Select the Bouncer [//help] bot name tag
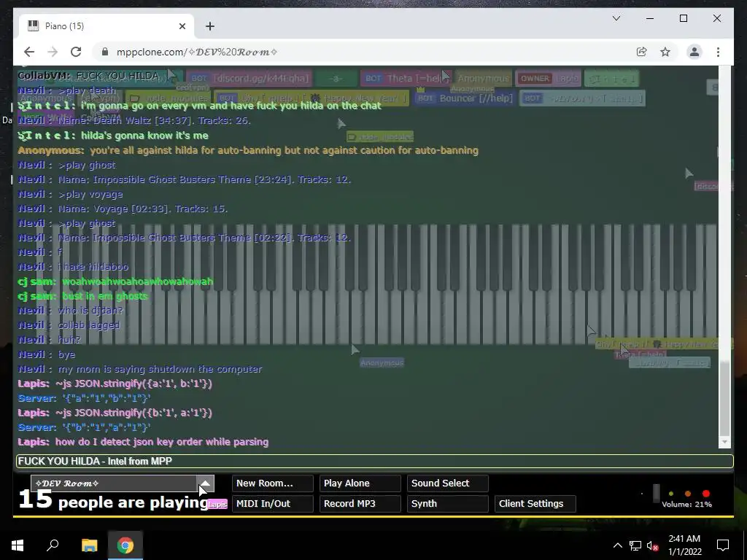Screen dimensions: 747x560 [x=465, y=98]
